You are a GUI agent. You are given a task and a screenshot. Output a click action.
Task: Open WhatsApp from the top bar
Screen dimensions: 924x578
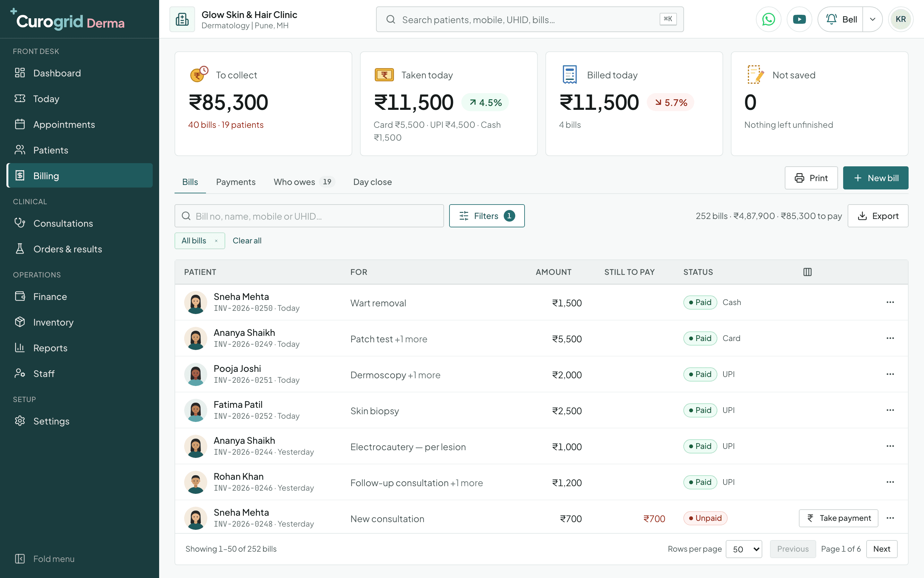coord(768,19)
